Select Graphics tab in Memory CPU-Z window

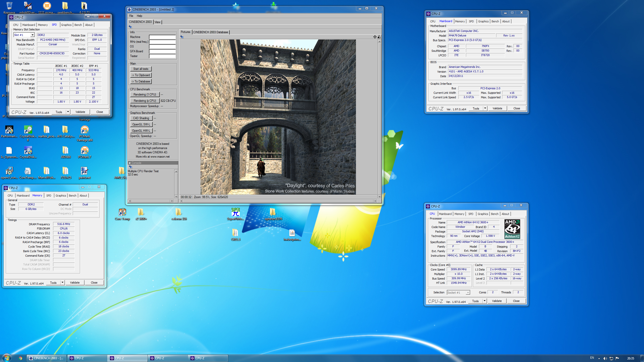coord(61,196)
